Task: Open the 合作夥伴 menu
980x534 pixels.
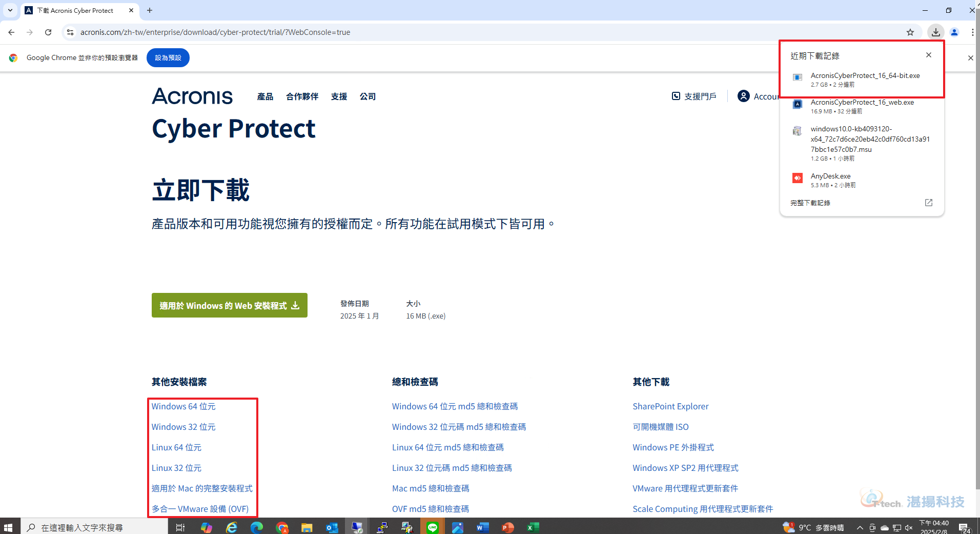Action: [x=302, y=96]
